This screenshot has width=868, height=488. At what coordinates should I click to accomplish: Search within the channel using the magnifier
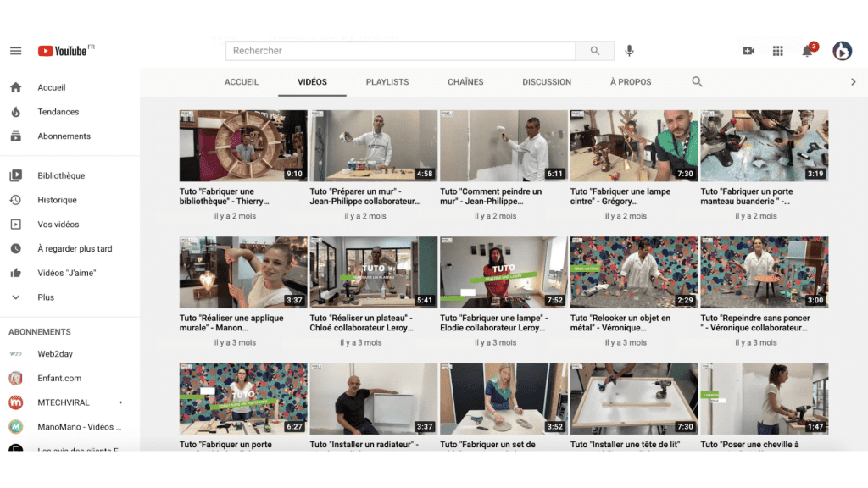tap(697, 82)
